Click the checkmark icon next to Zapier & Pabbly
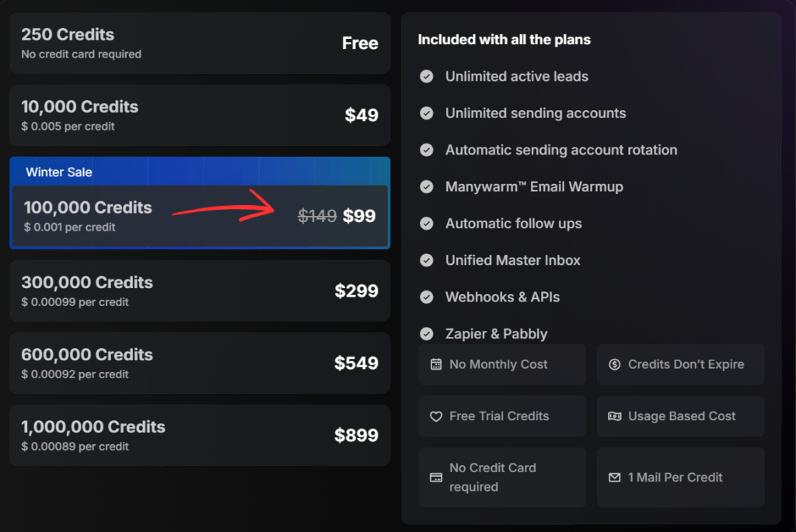Screen dimensions: 796x532 point(427,334)
